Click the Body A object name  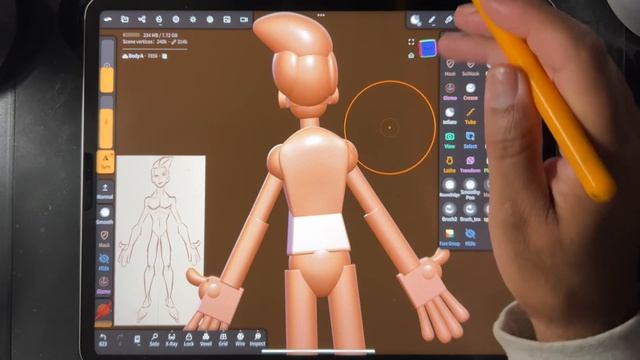pos(136,56)
